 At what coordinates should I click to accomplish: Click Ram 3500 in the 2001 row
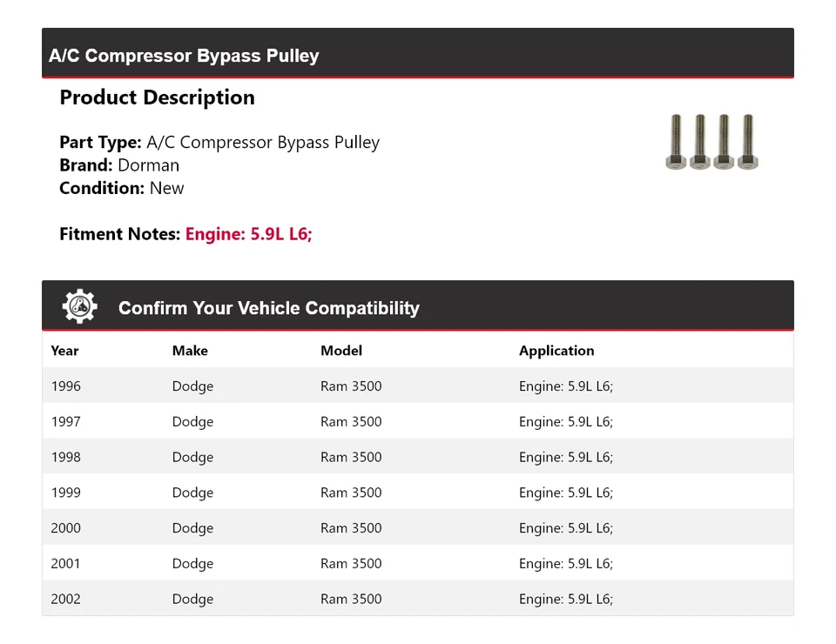[x=351, y=564]
